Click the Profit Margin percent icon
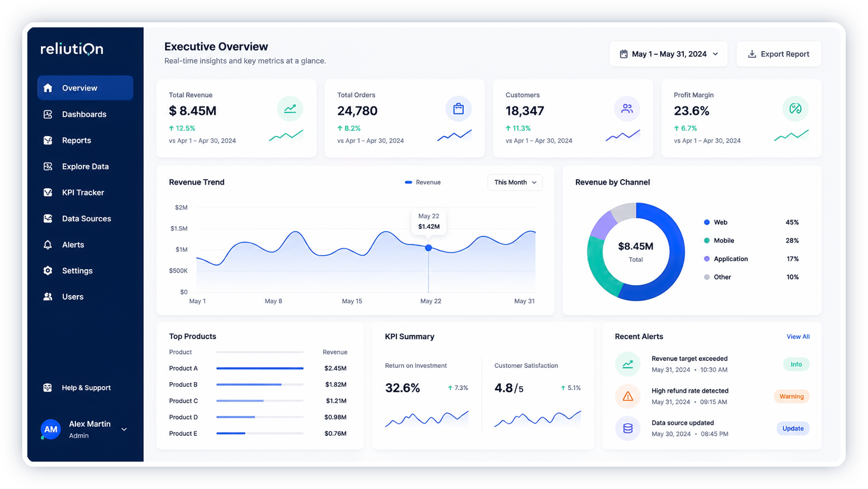This screenshot has height=489, width=868. (795, 109)
